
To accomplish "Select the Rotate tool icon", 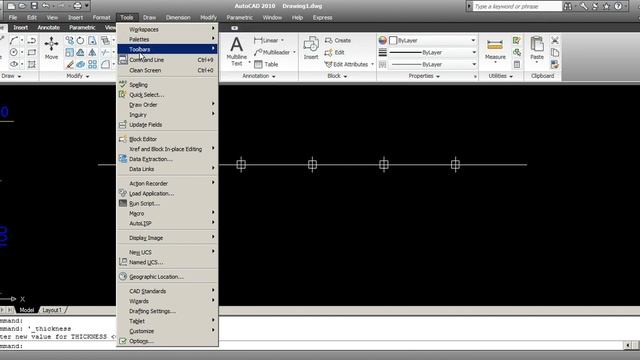I will [x=80, y=40].
